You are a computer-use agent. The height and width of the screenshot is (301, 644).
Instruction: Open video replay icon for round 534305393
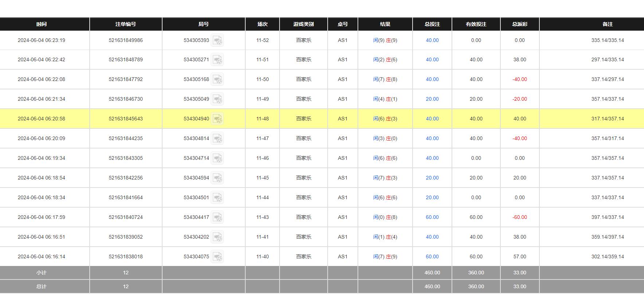click(x=217, y=40)
